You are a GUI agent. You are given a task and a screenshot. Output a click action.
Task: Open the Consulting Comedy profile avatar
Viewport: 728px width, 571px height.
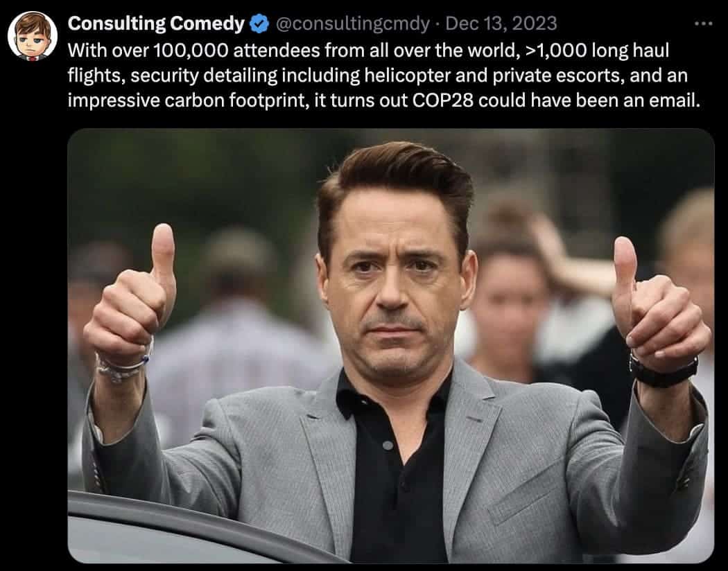pos(33,37)
